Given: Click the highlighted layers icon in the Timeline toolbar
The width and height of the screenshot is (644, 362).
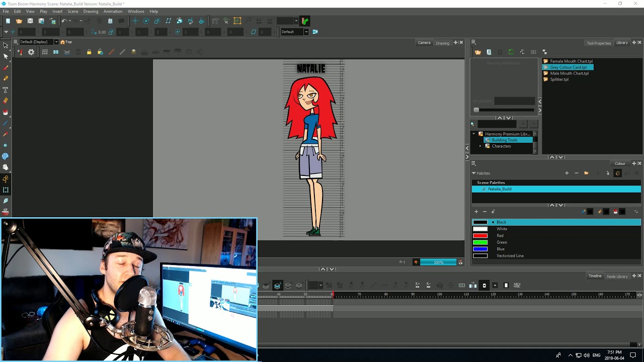Looking at the screenshot, I should point(277,286).
